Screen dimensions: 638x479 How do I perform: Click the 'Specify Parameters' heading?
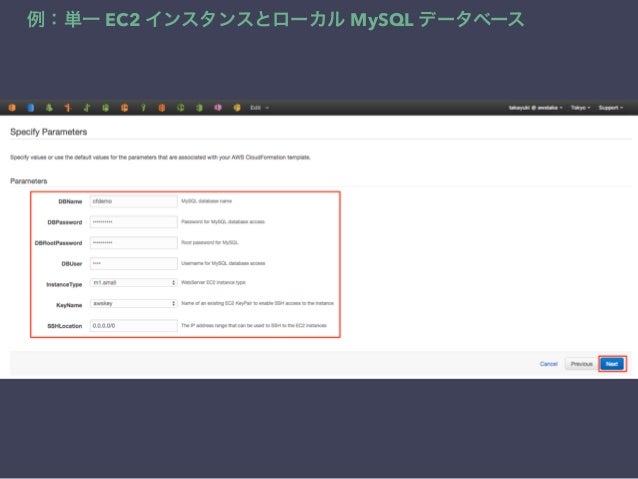(48, 132)
